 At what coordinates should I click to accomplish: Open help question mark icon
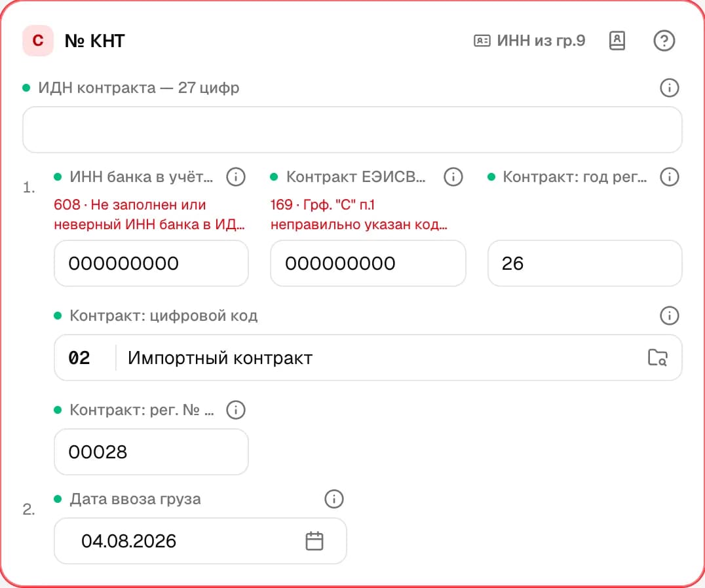tap(664, 41)
